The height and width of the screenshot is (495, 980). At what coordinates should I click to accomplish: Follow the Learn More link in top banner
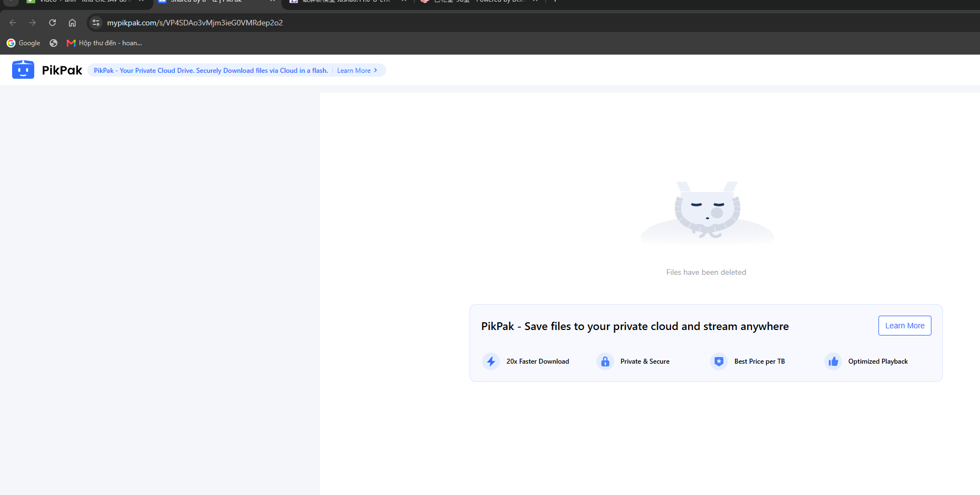(x=357, y=71)
